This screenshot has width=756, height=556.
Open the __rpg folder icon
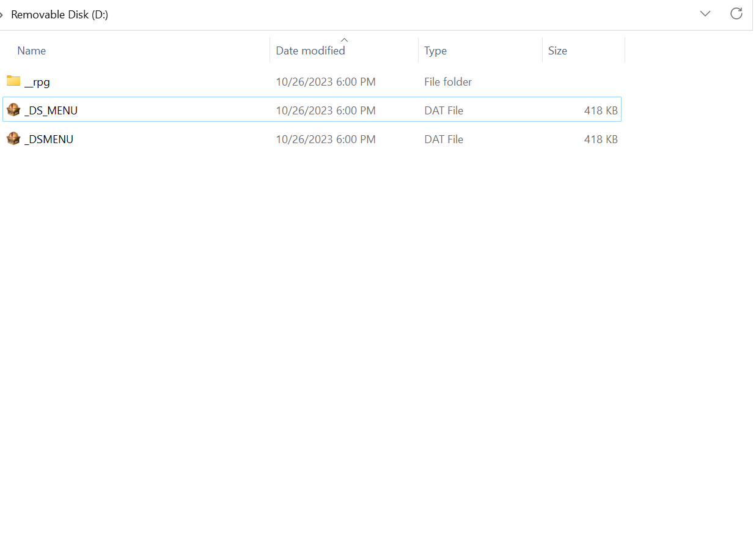13,81
